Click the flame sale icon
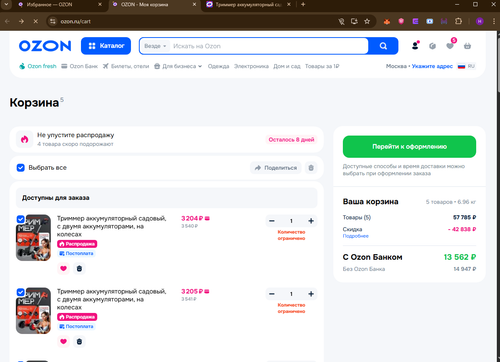The height and width of the screenshot is (362, 500). pyautogui.click(x=24, y=139)
